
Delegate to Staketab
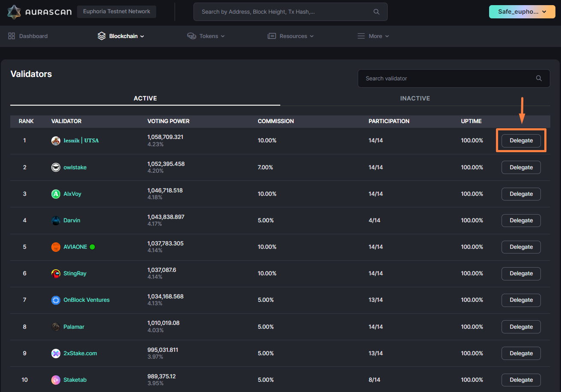pos(521,380)
